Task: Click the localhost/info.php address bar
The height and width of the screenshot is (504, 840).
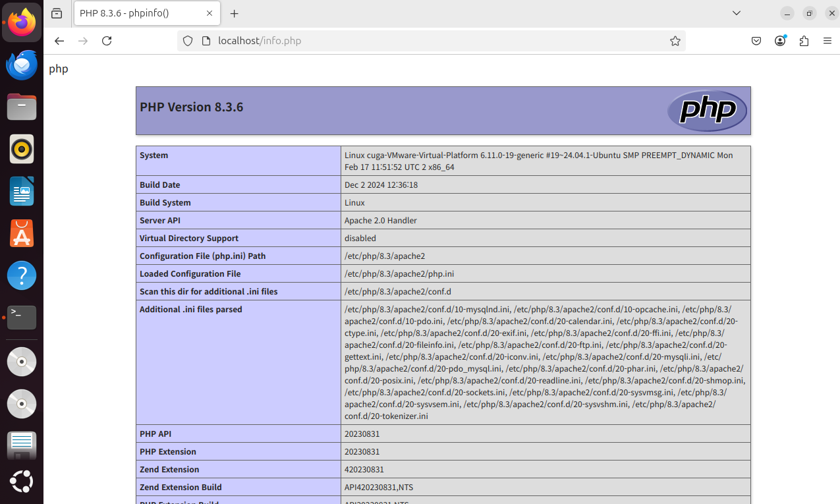Action: pos(432,41)
